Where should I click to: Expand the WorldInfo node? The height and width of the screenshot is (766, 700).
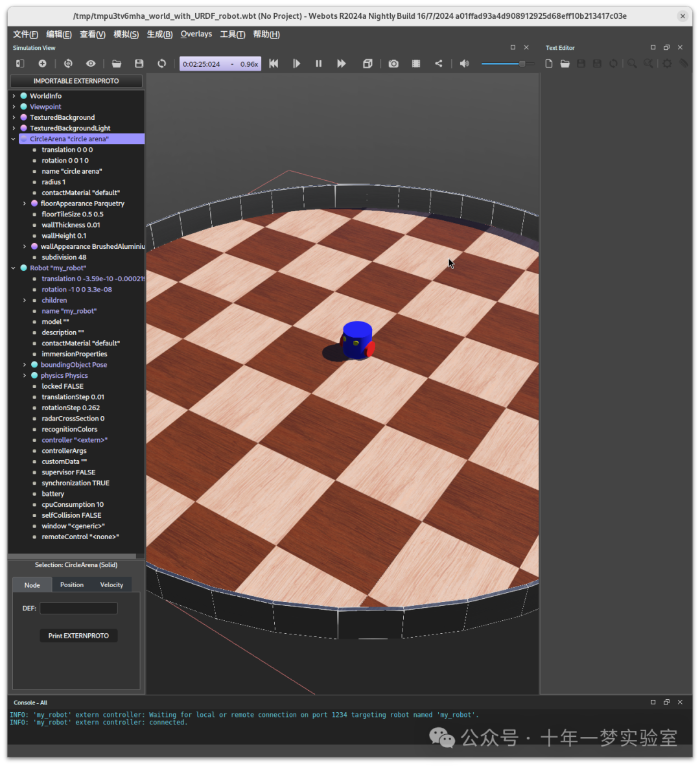click(14, 96)
